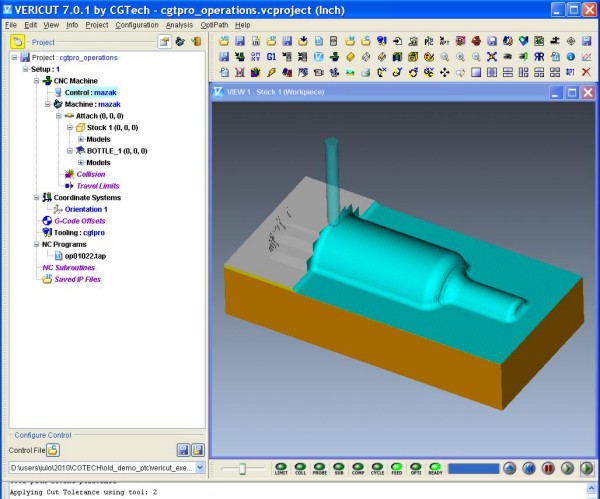Viewport: 600px width, 499px height.
Task: Click the APT toolbar icon
Action: pos(445,41)
